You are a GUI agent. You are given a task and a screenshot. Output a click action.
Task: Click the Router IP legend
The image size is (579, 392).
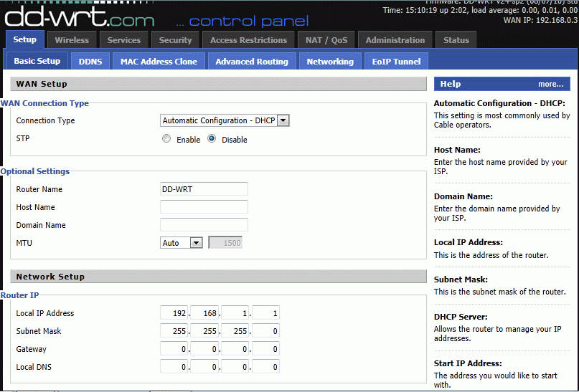point(19,295)
